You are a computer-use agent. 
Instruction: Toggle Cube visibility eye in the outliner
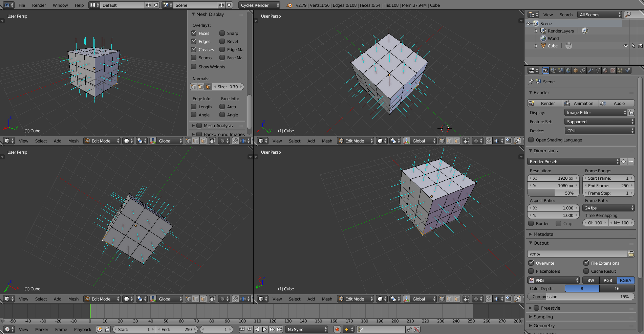[625, 46]
